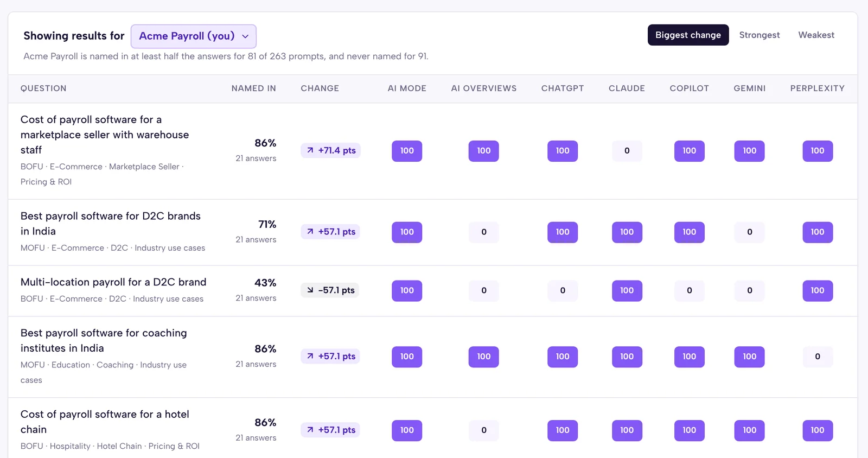Click the 71% named-in value
This screenshot has width=868, height=458.
click(267, 225)
